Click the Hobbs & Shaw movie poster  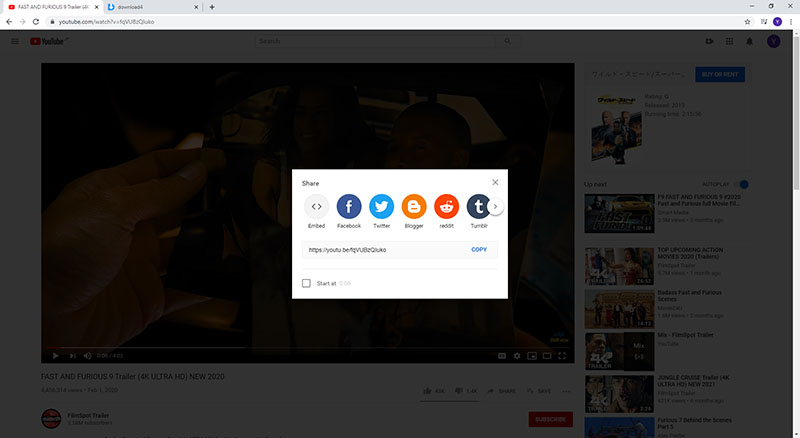point(616,129)
